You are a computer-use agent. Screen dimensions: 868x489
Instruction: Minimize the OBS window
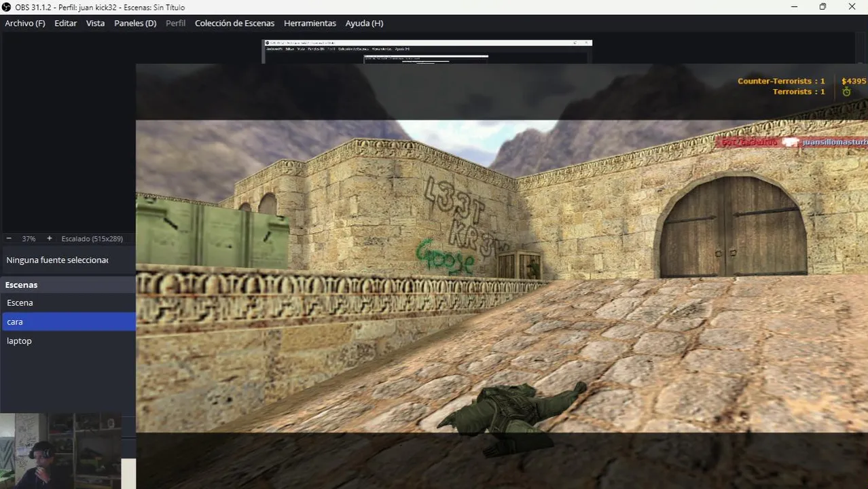pos(795,7)
